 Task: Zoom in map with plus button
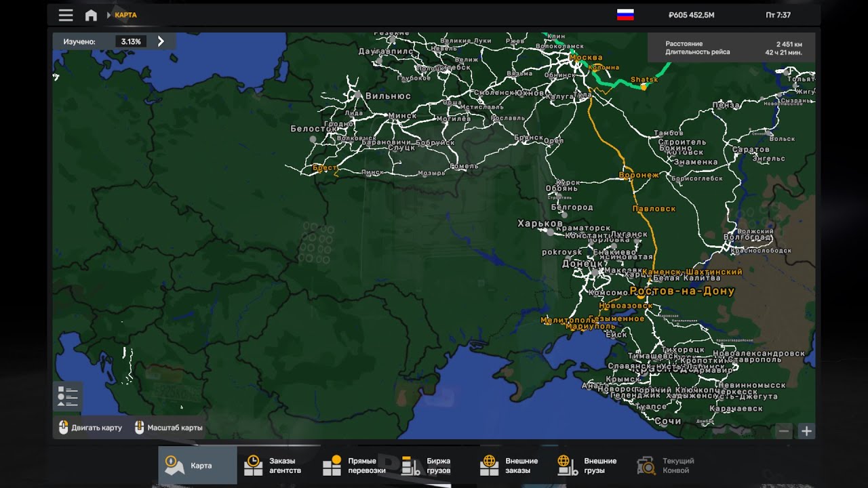tap(806, 431)
